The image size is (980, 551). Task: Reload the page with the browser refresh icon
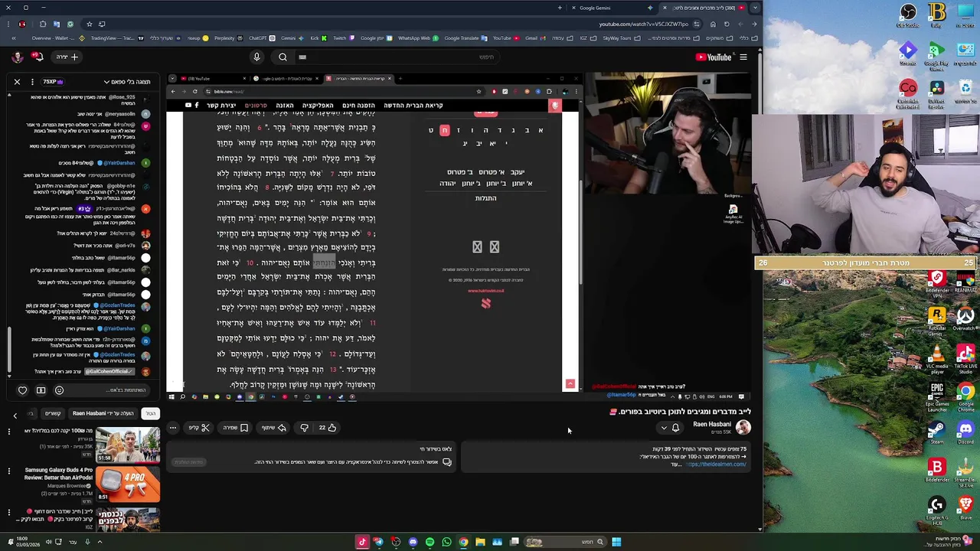(725, 24)
